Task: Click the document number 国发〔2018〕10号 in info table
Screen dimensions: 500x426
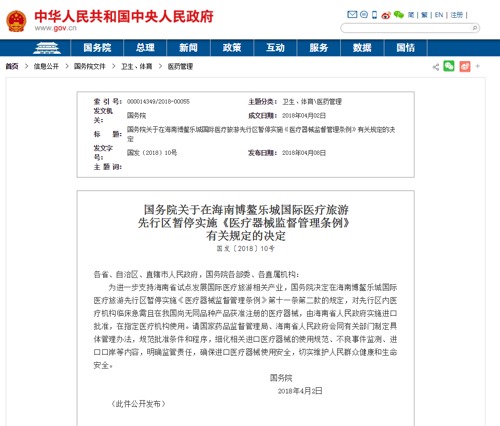Action: 152,153
